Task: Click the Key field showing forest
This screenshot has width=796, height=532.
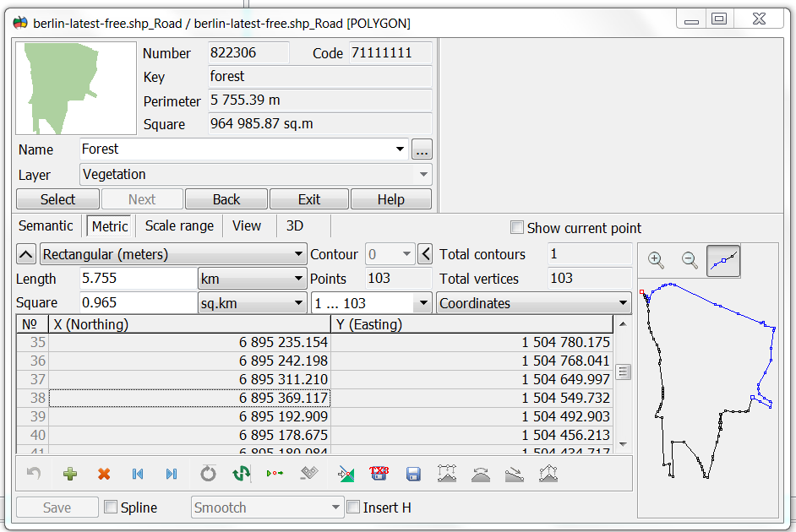Action: [319, 77]
